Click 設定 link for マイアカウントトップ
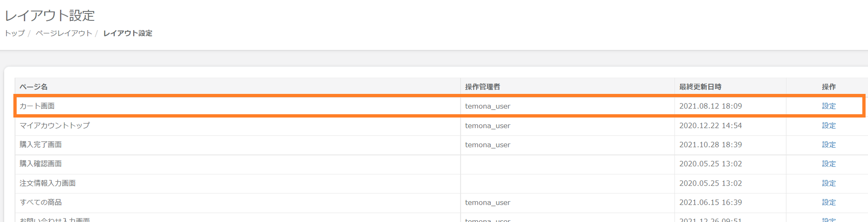Image resolution: width=868 pixels, height=222 pixels. pyautogui.click(x=829, y=126)
